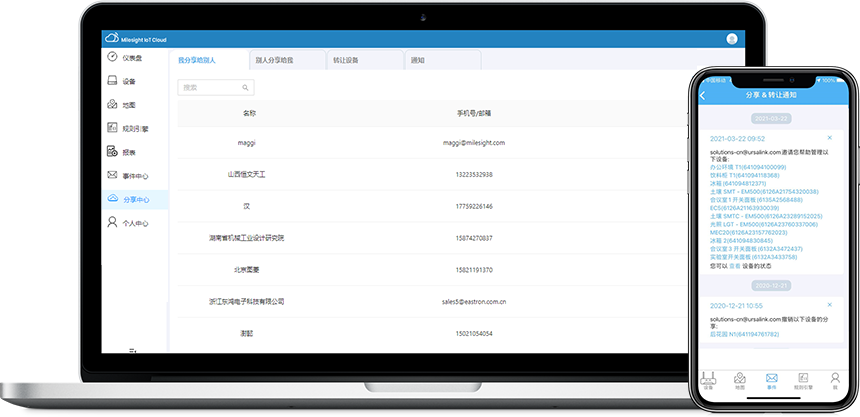Select the 汉 row name
Screen dimensions: 860x417
point(246,206)
